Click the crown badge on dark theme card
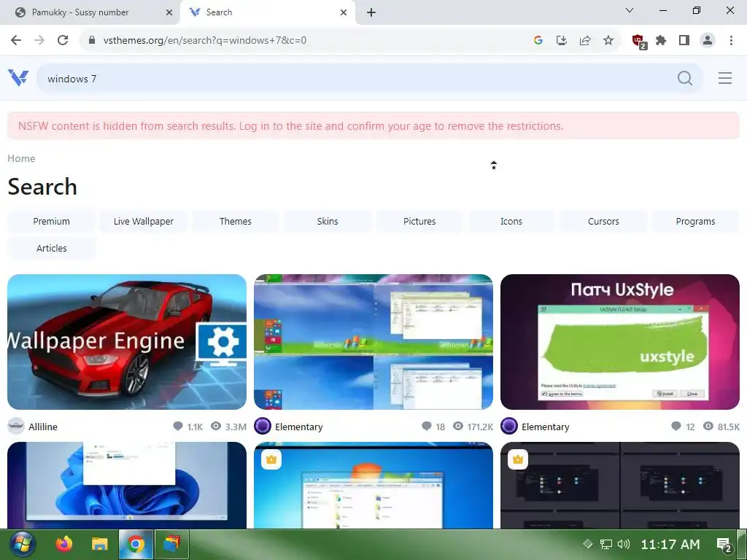 tap(518, 459)
